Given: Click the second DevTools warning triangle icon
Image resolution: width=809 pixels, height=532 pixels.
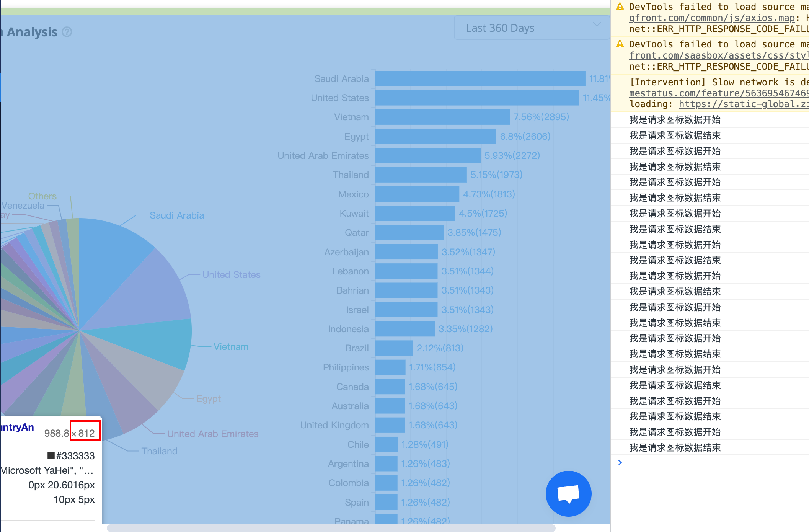Looking at the screenshot, I should tap(620, 44).
